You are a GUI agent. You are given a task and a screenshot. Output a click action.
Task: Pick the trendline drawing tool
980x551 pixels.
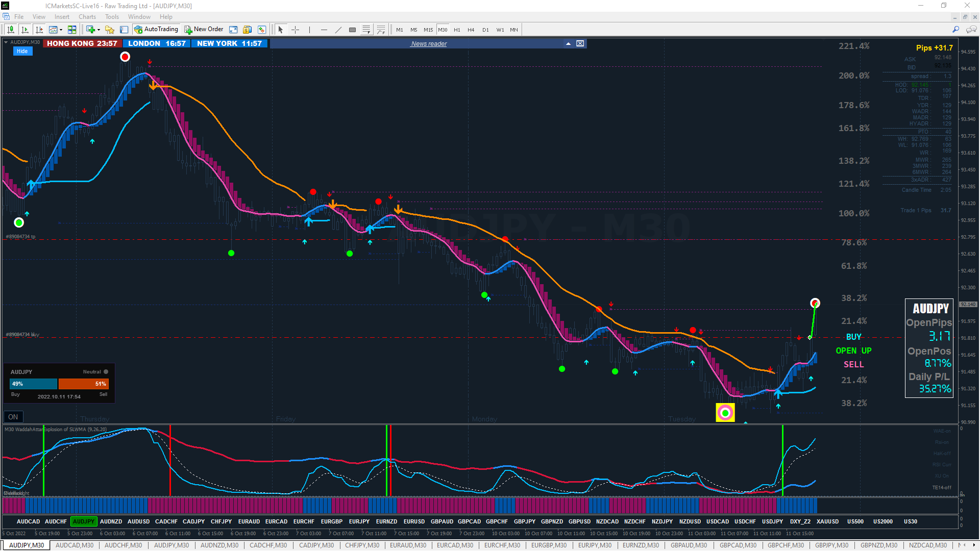pos(338,30)
